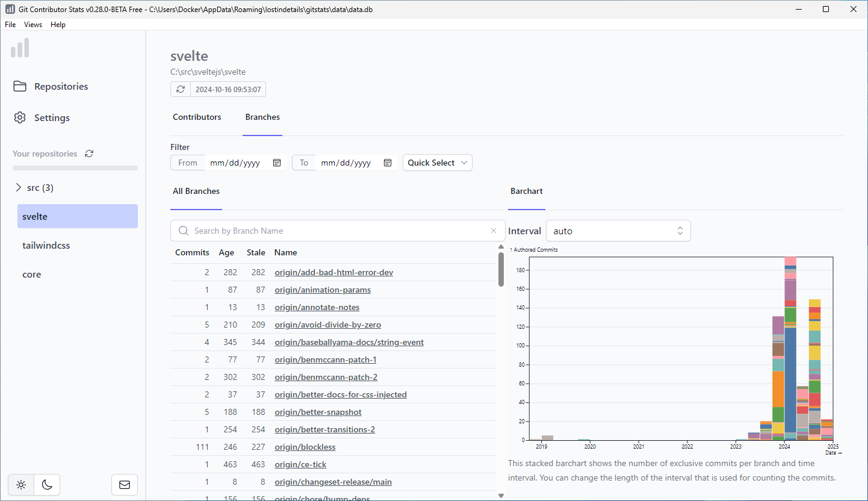Click the magnifier icon in branch search

click(184, 231)
